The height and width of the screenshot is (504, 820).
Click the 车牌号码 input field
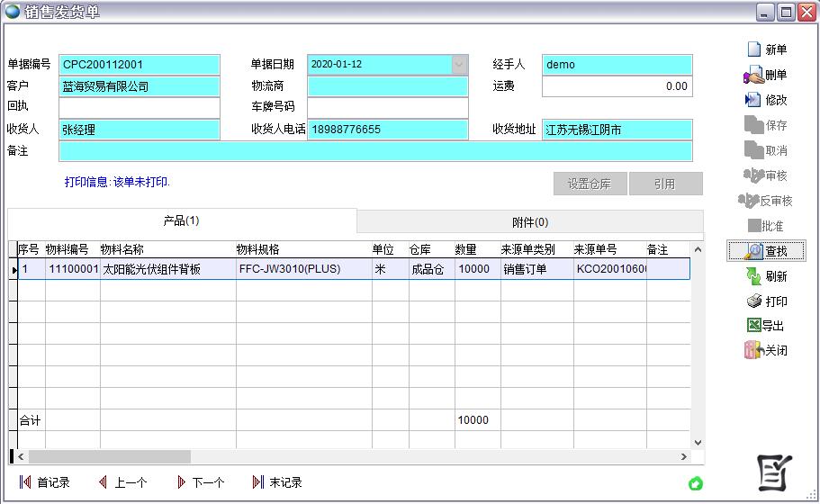[387, 108]
